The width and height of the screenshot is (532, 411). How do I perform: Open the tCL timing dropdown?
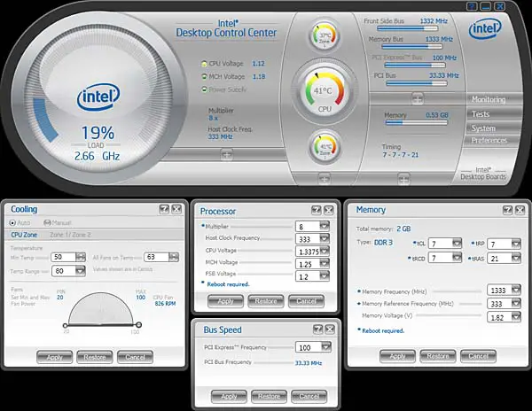[x=457, y=243]
